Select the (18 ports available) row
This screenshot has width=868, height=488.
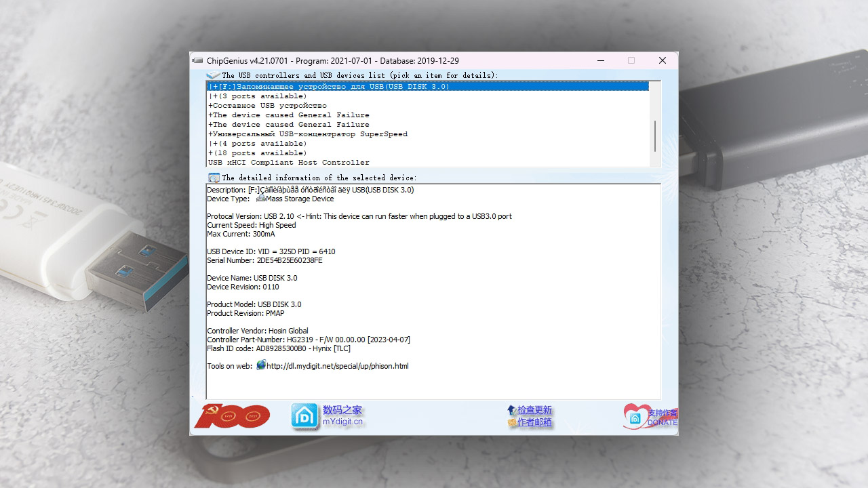tap(428, 152)
